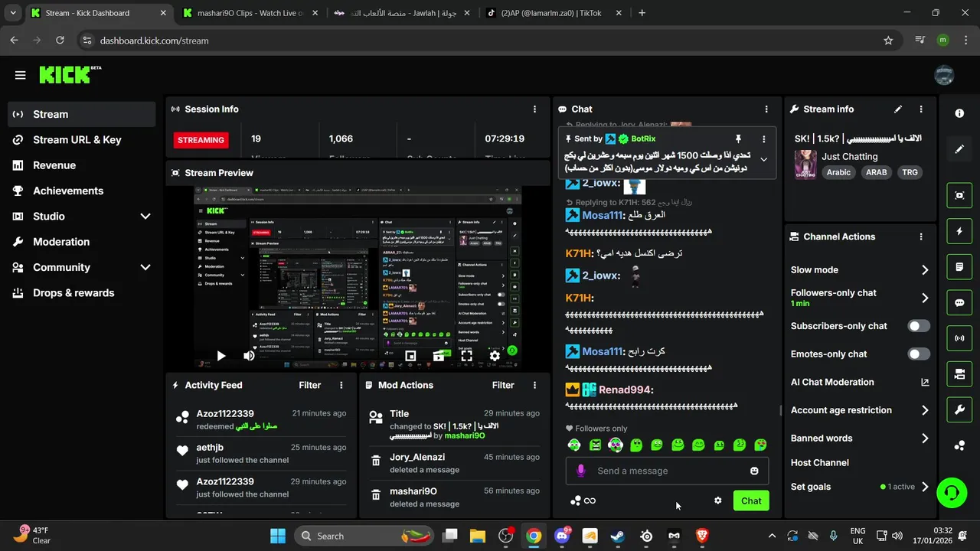Enter fullscreen on stream preview
Screen dimensions: 980x551
click(x=466, y=356)
